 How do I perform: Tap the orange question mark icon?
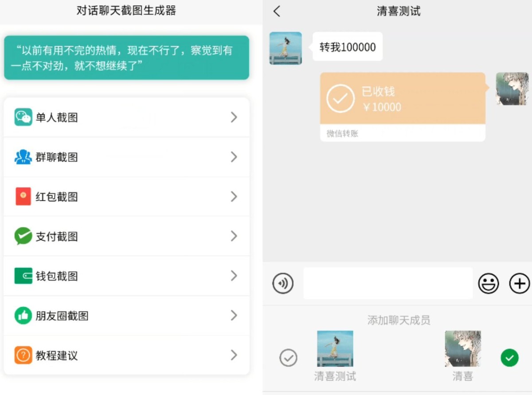(x=23, y=355)
